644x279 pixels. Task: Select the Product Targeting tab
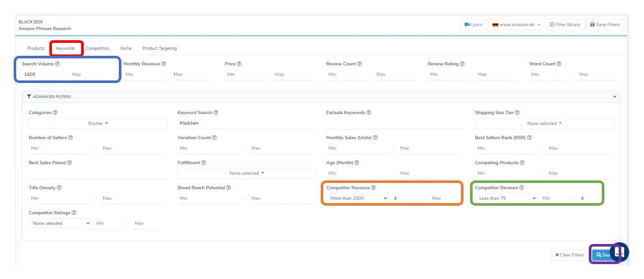(160, 49)
